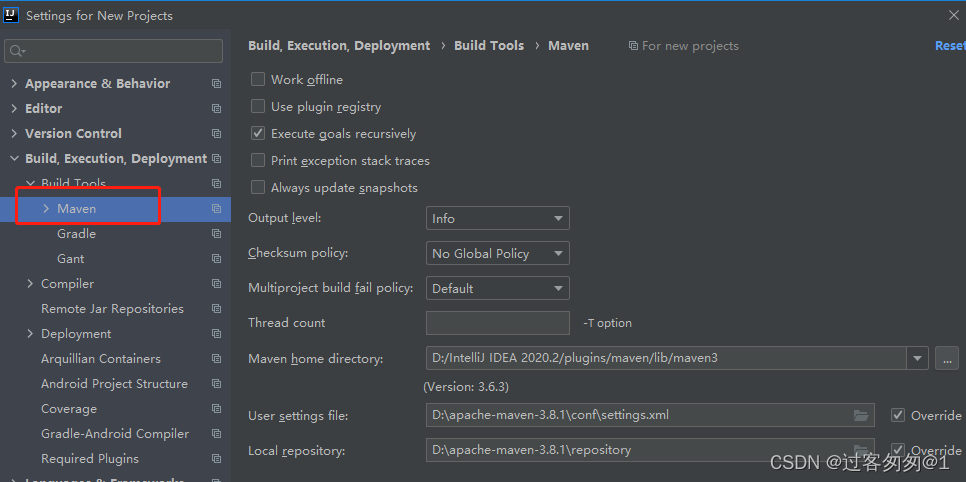Enable Always update snapshots checkbox
Screen dimensions: 966x482
coord(258,188)
